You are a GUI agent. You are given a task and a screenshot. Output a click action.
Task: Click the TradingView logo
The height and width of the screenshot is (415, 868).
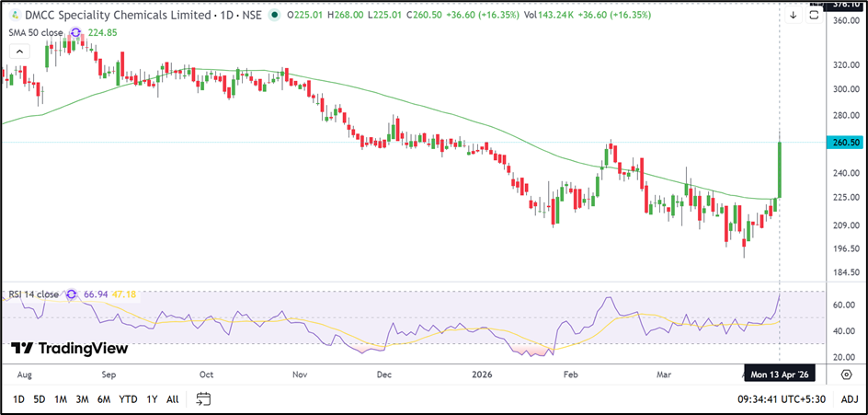click(70, 349)
